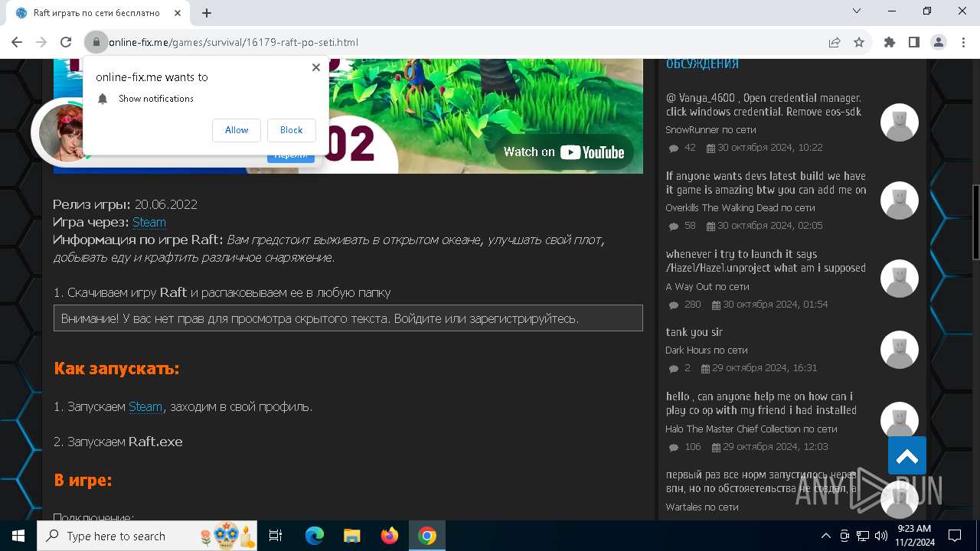Bookmark this page with star icon
Viewport: 980px width, 551px height.
click(x=859, y=42)
